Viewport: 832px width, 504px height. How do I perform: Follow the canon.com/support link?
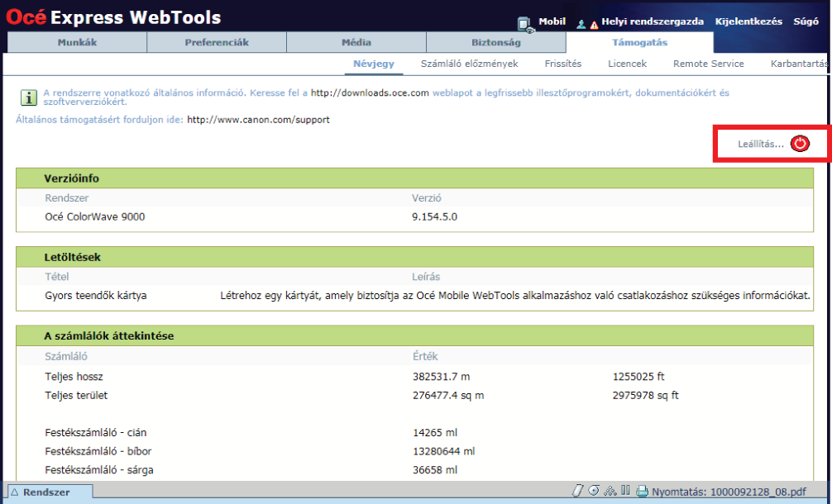coord(258,120)
